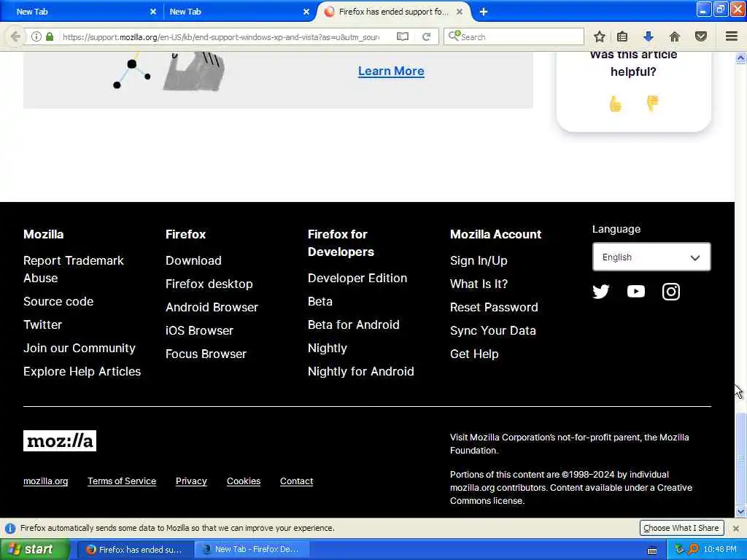Screen dimensions: 747x560
Task: Open Join our Community link
Action: (x=80, y=348)
